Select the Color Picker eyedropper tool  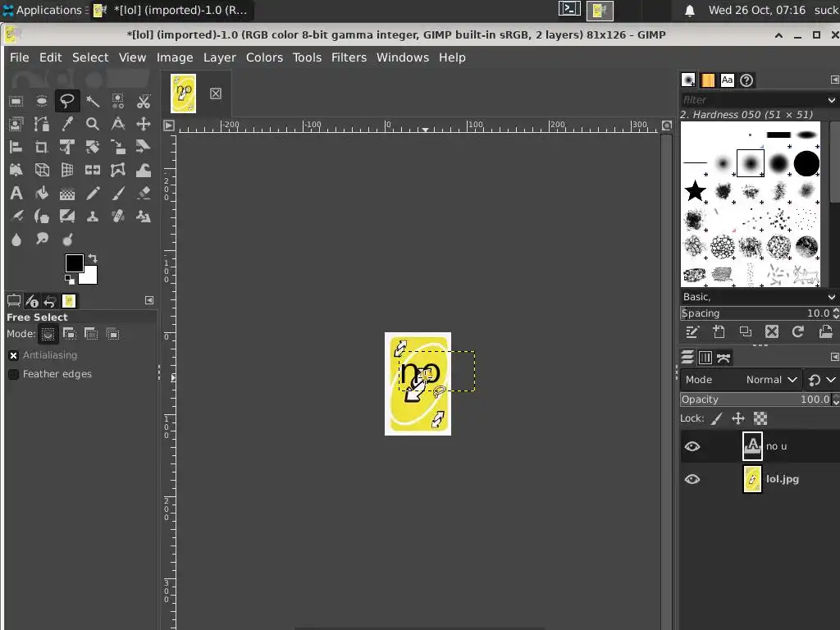(67, 125)
